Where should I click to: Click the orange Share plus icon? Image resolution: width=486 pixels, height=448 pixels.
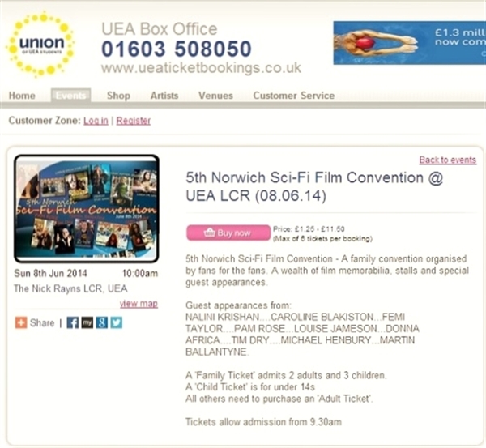click(21, 322)
